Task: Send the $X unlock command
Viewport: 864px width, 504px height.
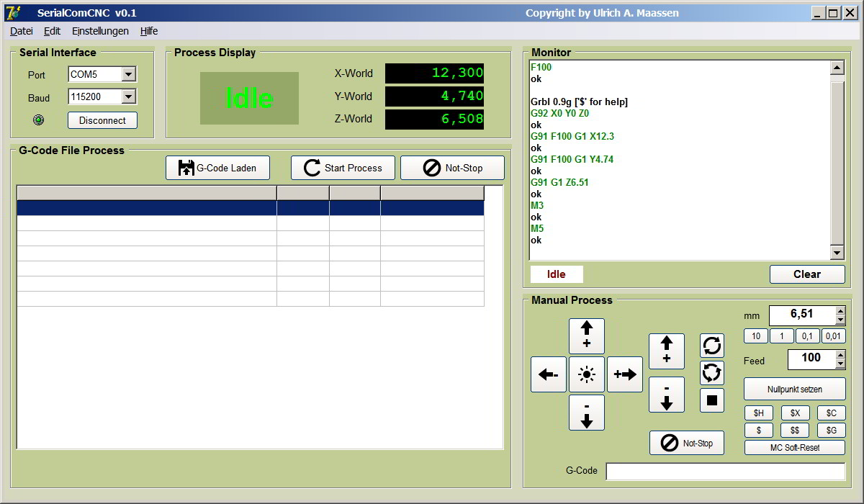Action: (x=795, y=413)
